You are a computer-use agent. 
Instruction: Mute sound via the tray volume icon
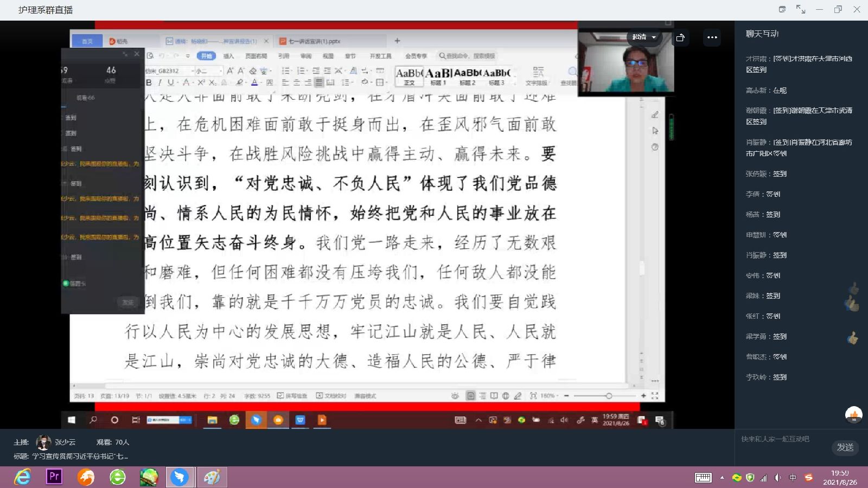coord(778,477)
